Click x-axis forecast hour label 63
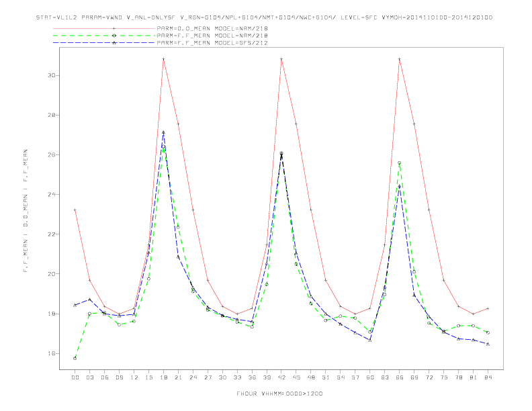Image resolution: width=532 pixels, height=411 pixels. [385, 377]
